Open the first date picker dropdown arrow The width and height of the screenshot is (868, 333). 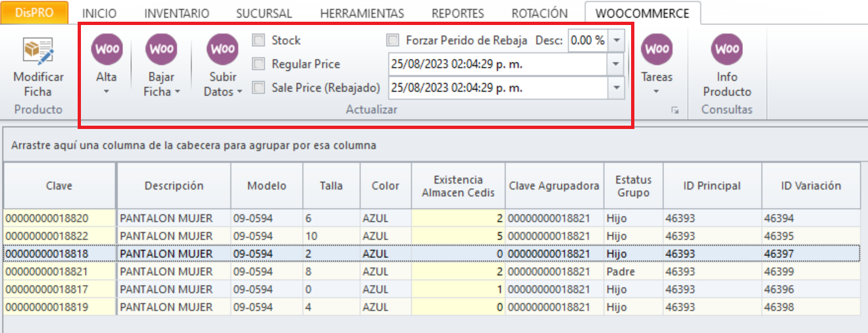coord(616,64)
